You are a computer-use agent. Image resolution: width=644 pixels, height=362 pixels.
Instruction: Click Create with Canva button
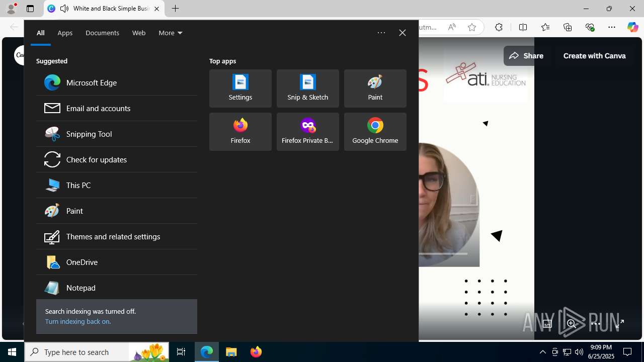pos(594,56)
